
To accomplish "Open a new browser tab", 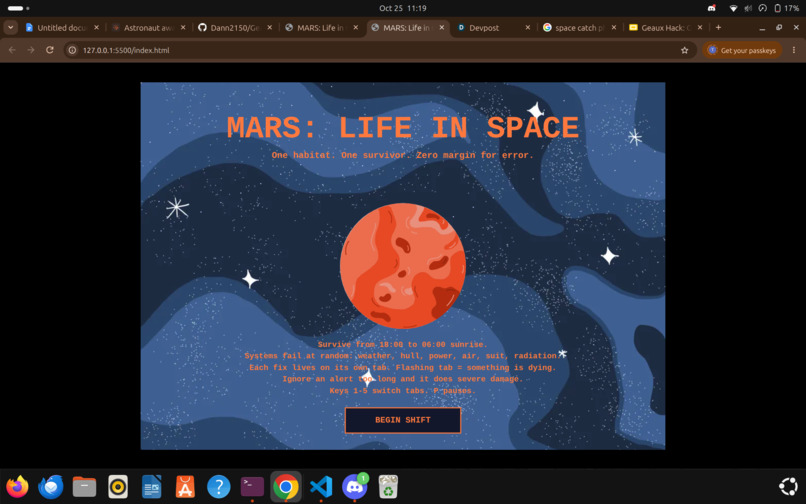I will [x=718, y=28].
